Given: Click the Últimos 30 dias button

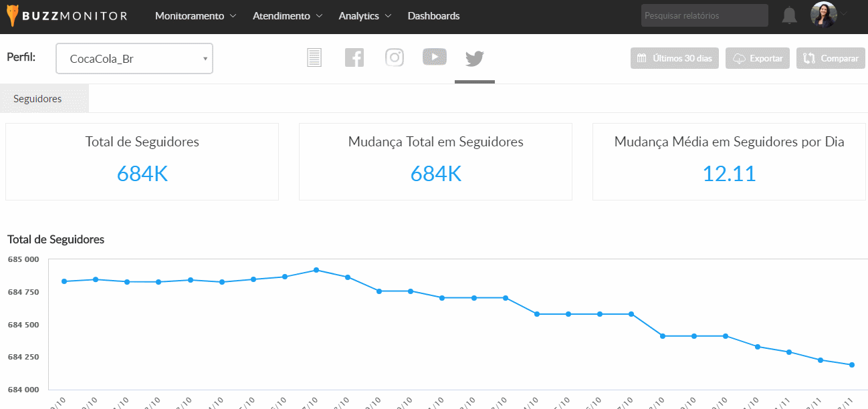Looking at the screenshot, I should tap(675, 58).
